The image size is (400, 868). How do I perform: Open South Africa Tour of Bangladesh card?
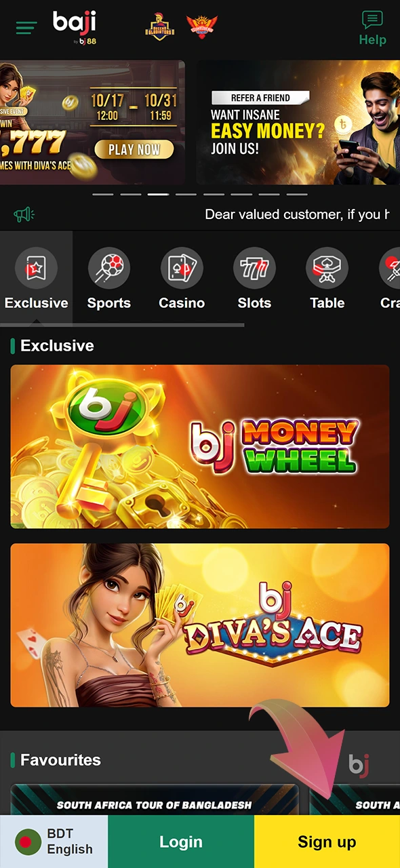(x=155, y=800)
